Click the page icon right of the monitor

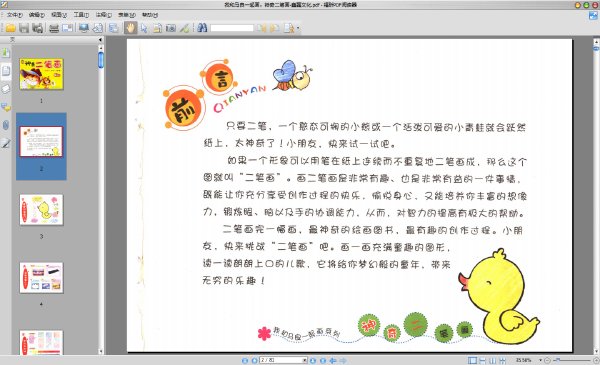98,28
